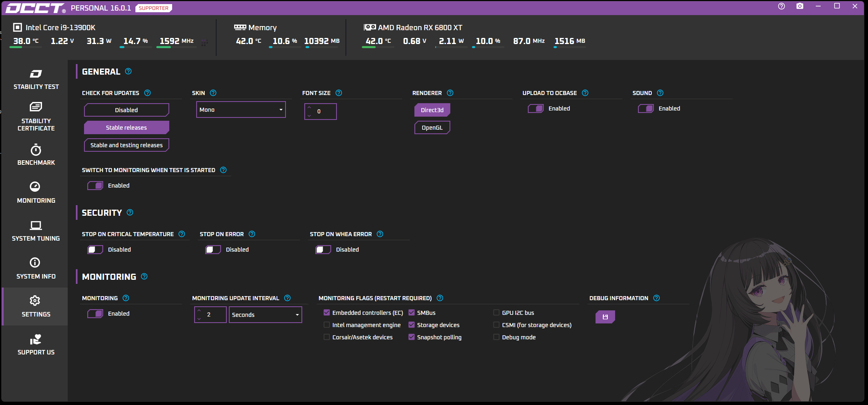
Task: Select the OpenGL renderer
Action: (x=432, y=128)
